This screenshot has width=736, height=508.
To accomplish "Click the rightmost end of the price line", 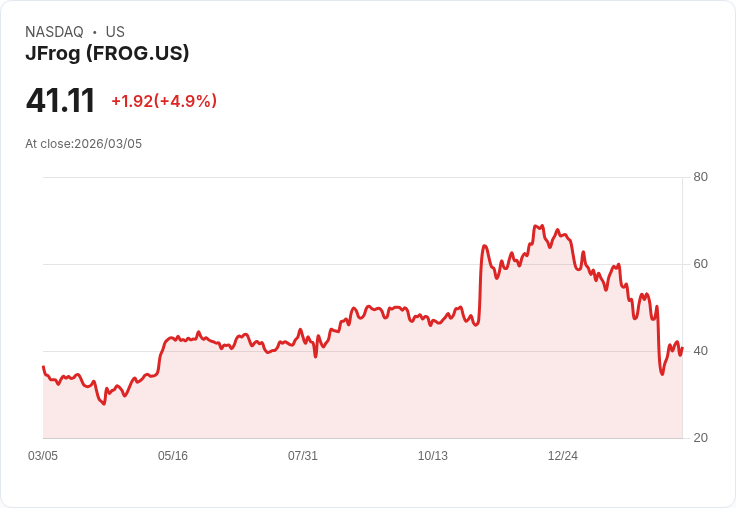I will [681, 348].
